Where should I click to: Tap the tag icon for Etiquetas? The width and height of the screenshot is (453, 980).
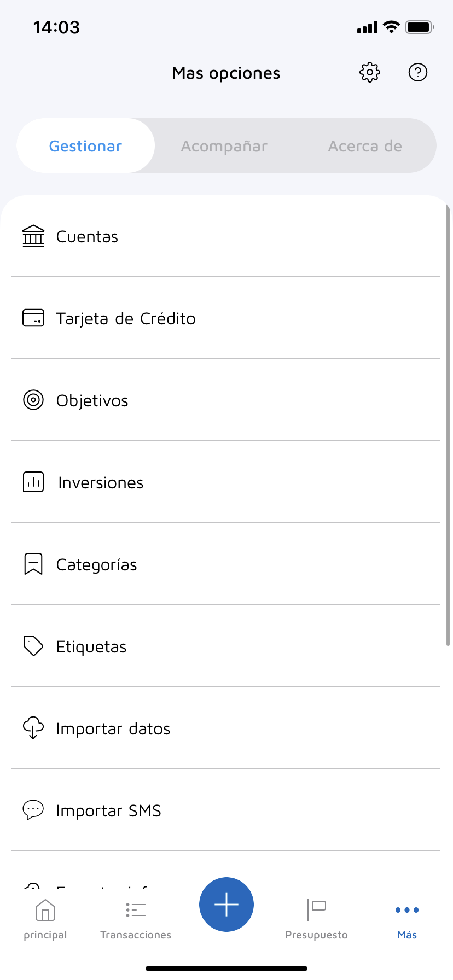33,646
